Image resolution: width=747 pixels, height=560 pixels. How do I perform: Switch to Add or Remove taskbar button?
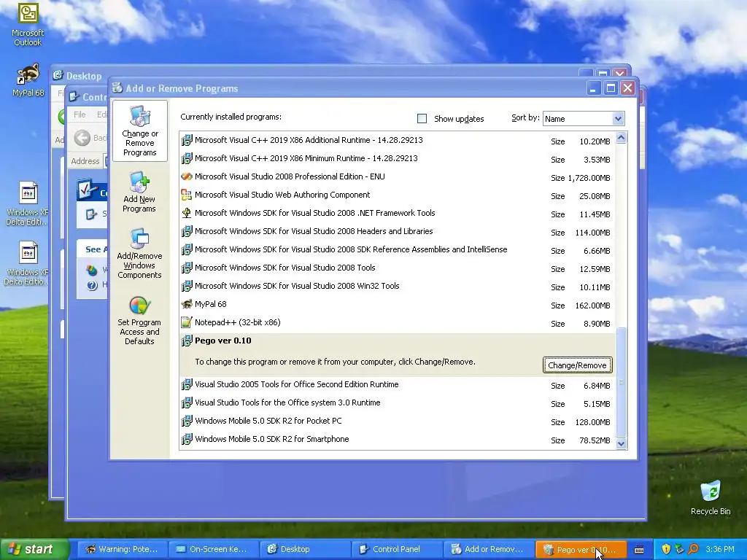pos(488,549)
